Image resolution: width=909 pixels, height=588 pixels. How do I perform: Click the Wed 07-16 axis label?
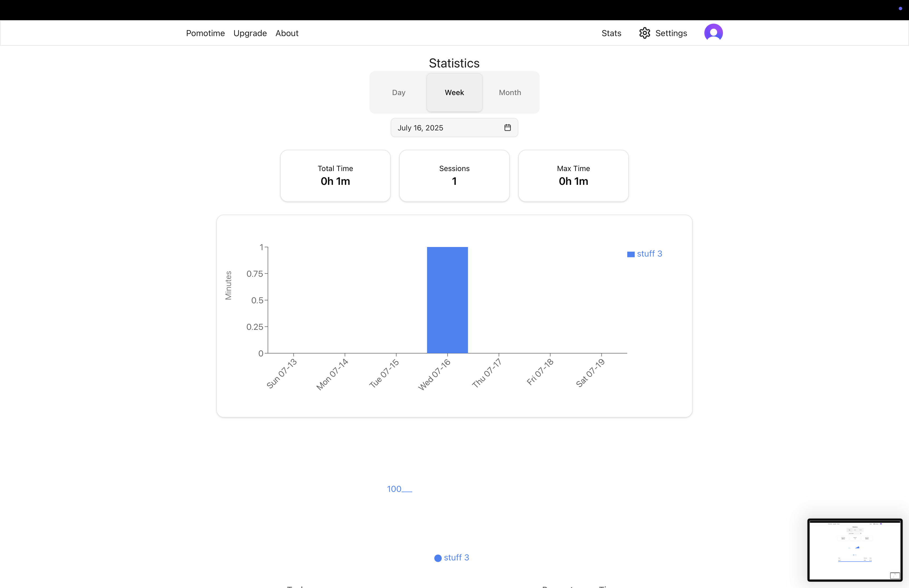tap(434, 374)
